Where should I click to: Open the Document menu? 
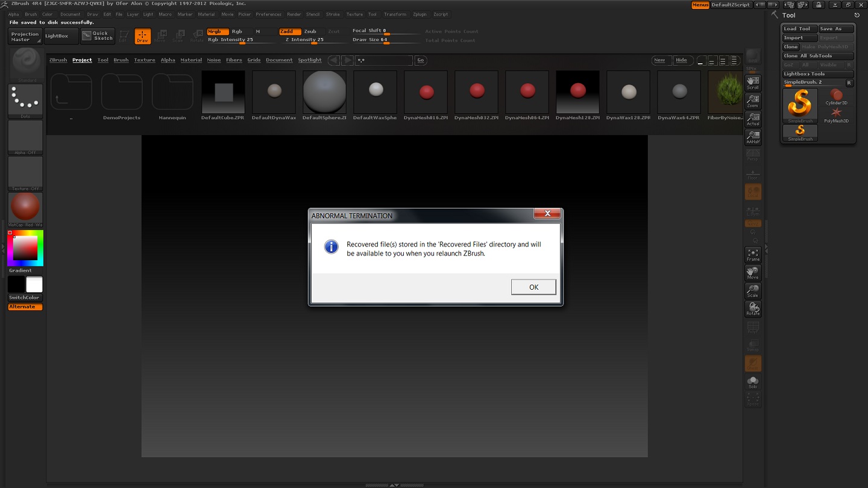point(70,14)
